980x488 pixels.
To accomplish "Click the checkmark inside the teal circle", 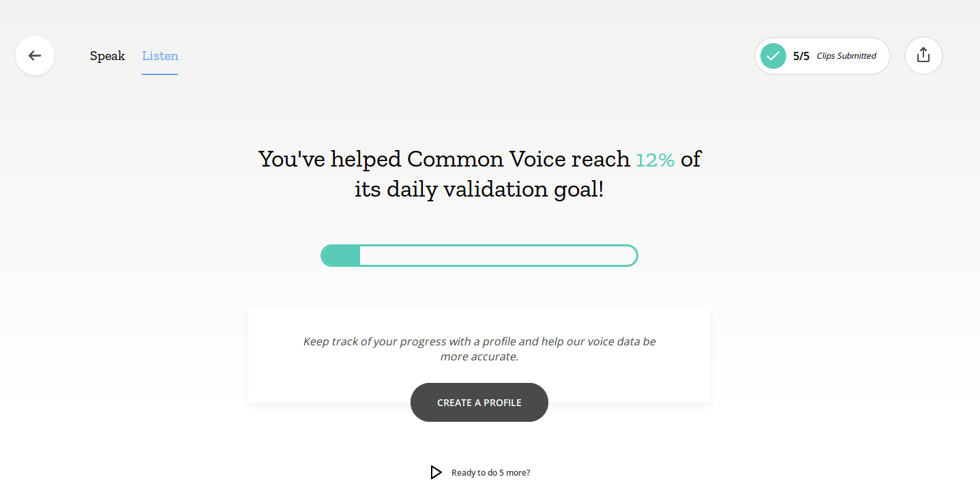I will 773,56.
